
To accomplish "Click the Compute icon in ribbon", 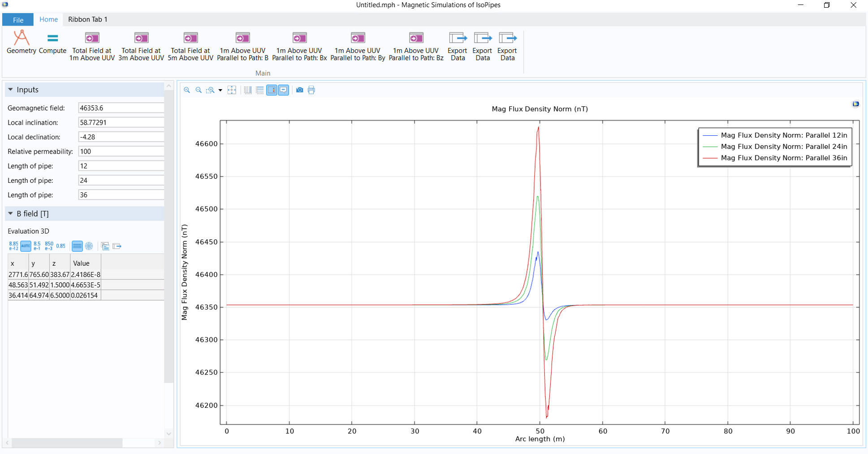I will point(52,43).
